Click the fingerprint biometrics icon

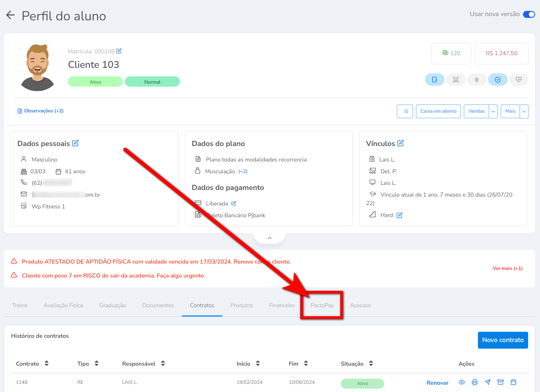pyautogui.click(x=477, y=80)
